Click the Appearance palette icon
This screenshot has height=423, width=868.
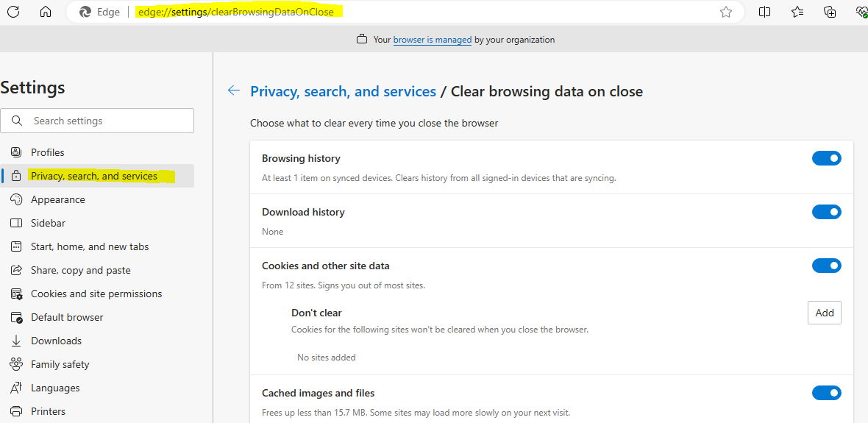click(16, 199)
